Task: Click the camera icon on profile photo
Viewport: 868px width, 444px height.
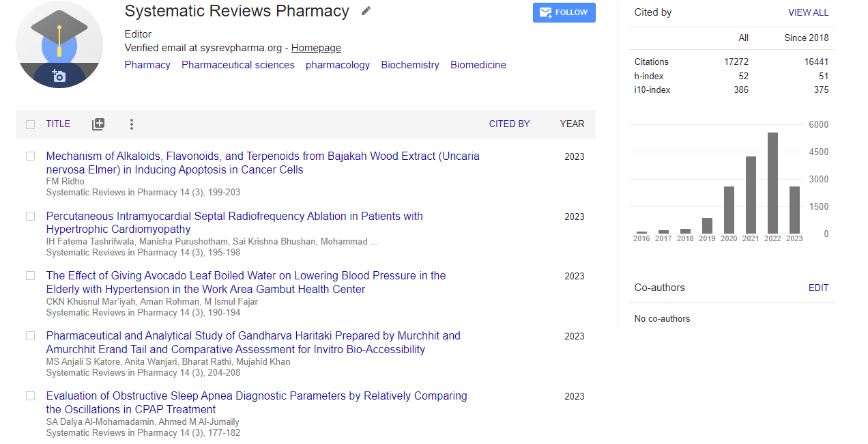Action: [x=59, y=76]
